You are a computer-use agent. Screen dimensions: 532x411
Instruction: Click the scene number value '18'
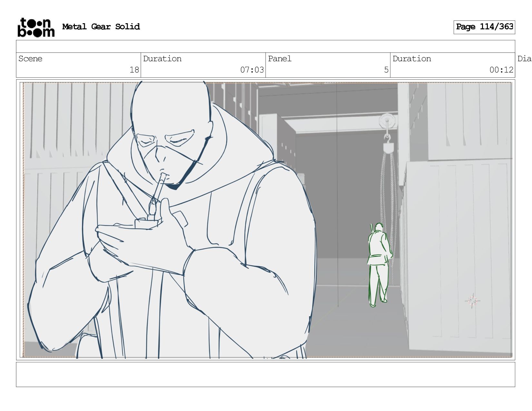pyautogui.click(x=134, y=70)
